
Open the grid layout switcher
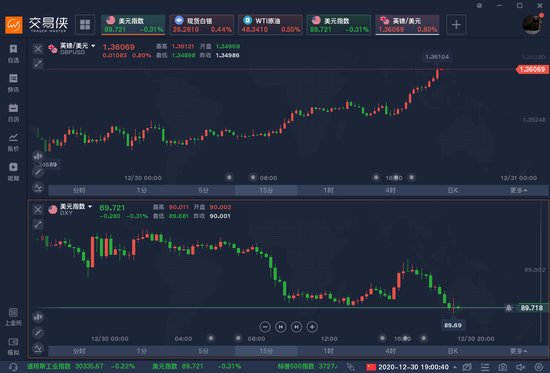pos(85,25)
